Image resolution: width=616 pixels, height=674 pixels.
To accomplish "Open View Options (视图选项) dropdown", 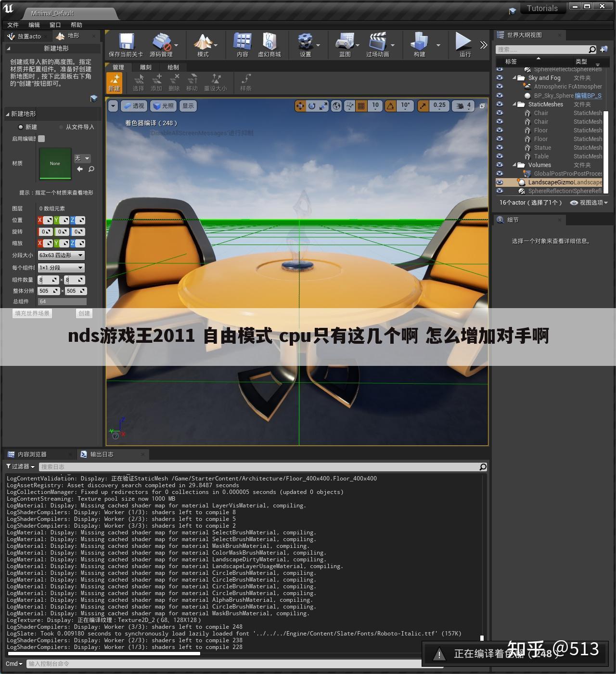I will [589, 203].
